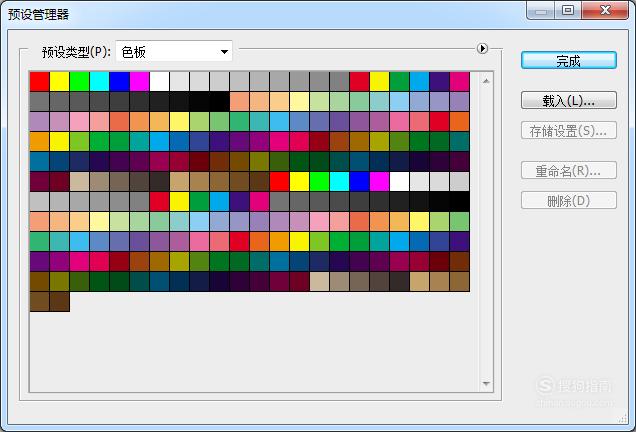Select the last swatch in the top row
Screen dimensions: 636x432
coord(460,82)
